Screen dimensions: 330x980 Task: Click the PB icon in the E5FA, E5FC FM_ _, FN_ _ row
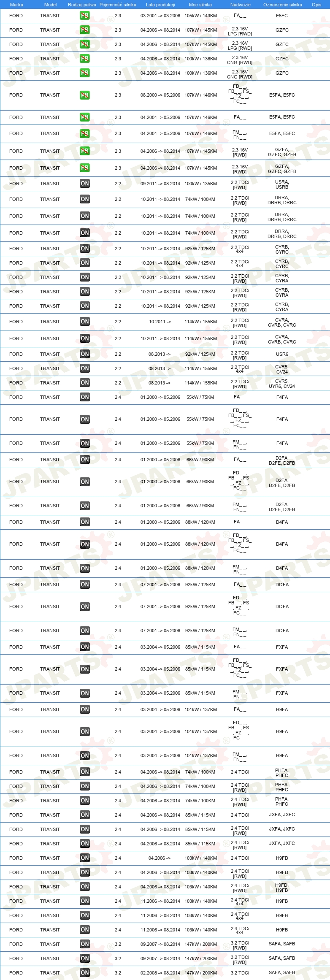click(85, 134)
